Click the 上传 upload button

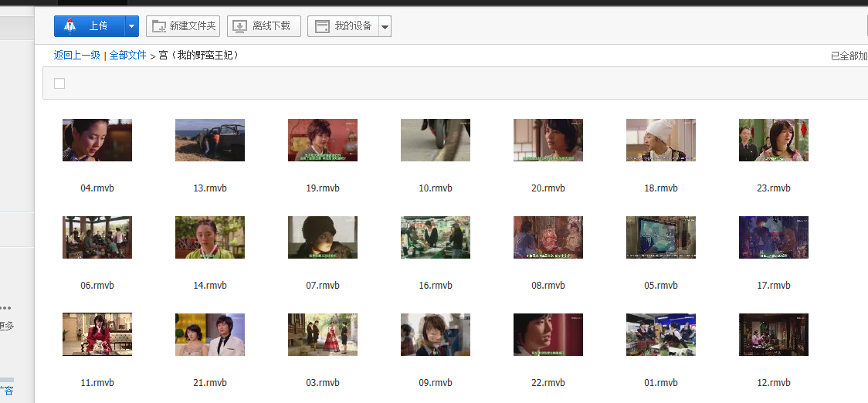point(90,26)
